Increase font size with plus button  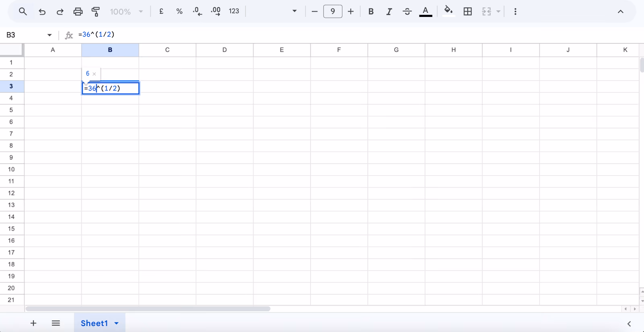pos(351,12)
